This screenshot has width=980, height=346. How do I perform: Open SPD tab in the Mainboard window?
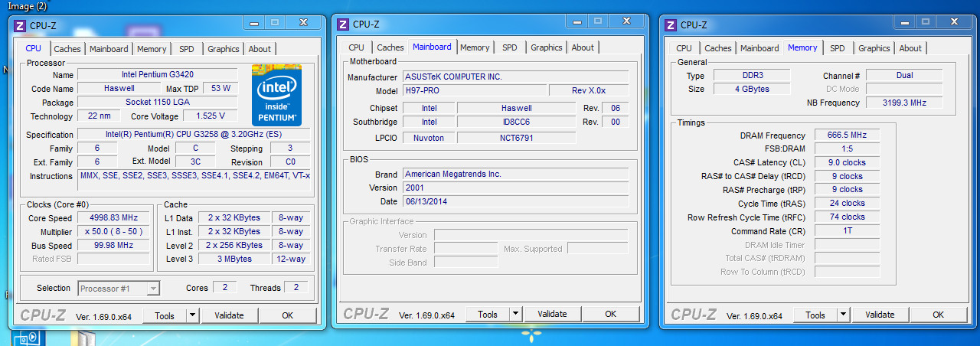[510, 47]
